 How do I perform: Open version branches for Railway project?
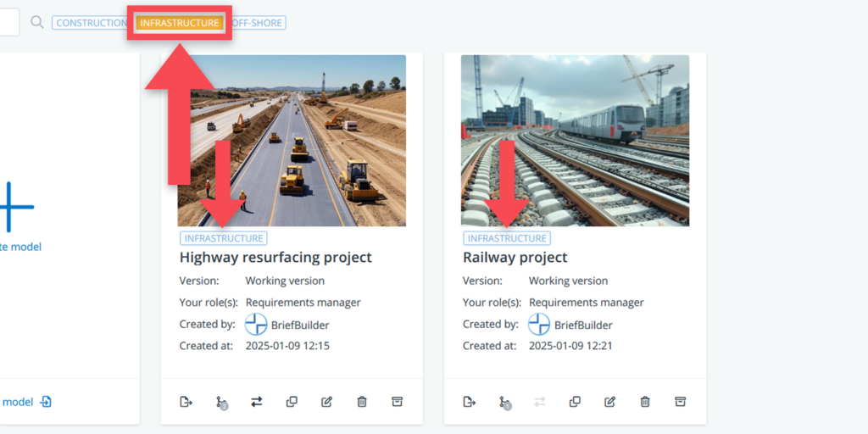[x=504, y=402]
